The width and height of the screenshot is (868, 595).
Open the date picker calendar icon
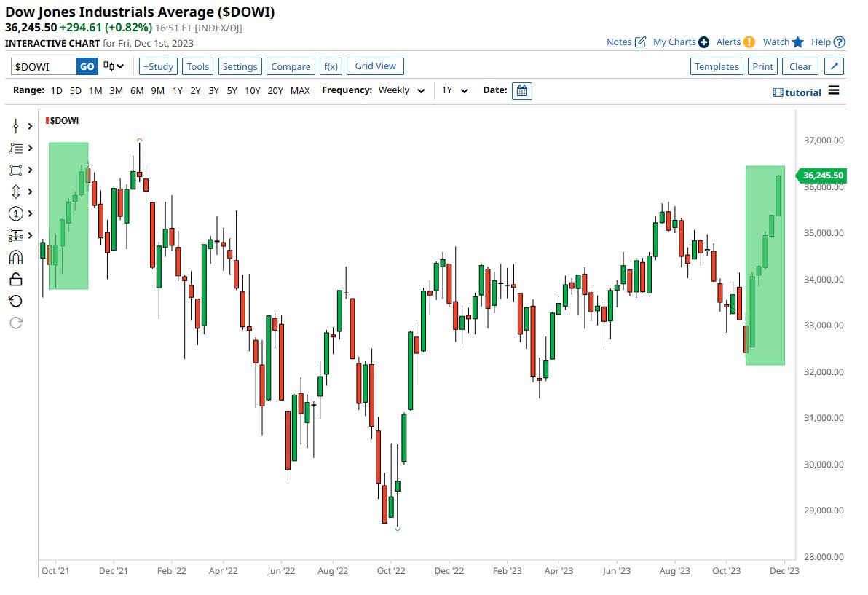click(522, 91)
